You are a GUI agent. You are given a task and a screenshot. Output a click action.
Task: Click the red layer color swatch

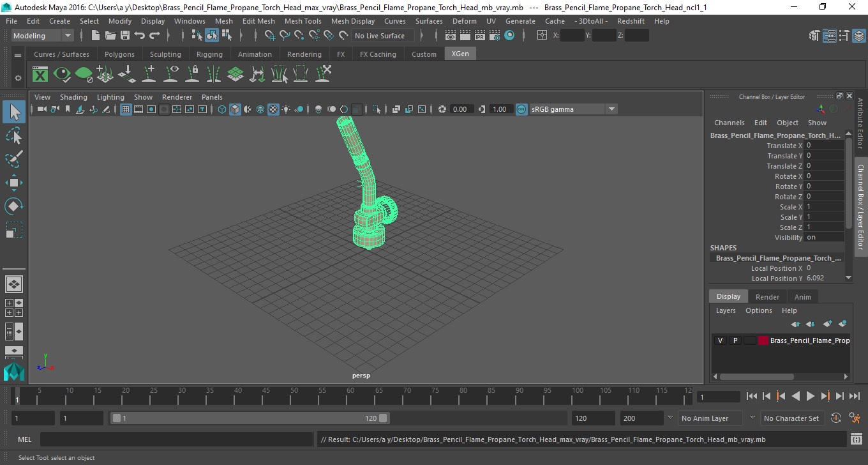tap(763, 340)
